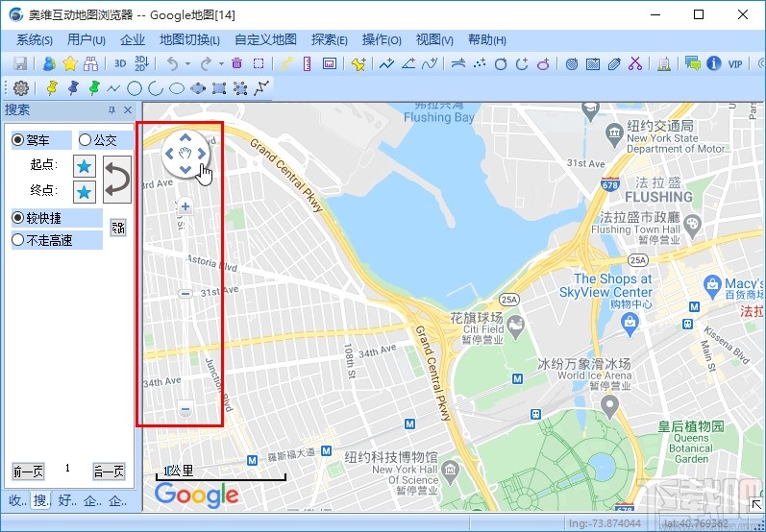Close the 搜索 search panel
This screenshot has height=532, width=766.
click(x=128, y=110)
